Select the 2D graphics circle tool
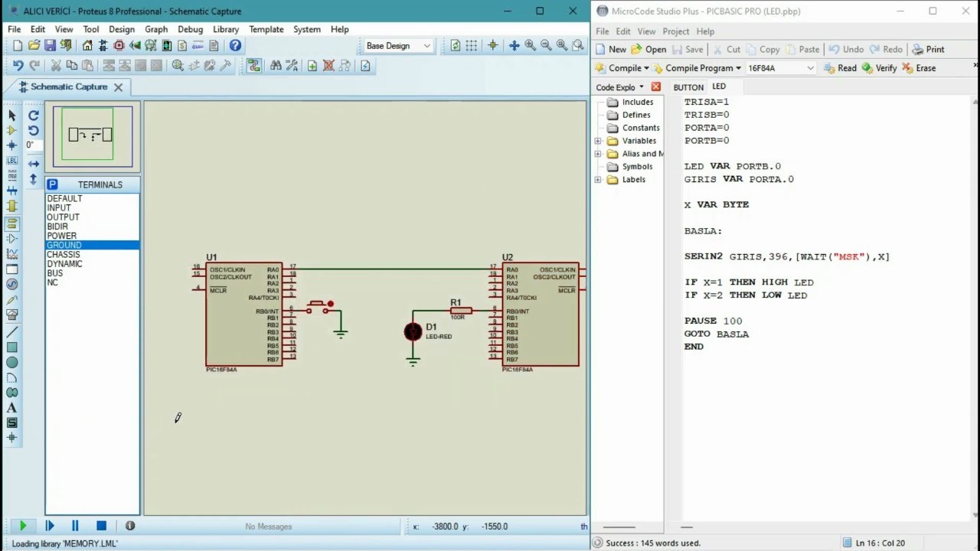Image resolution: width=980 pixels, height=551 pixels. (11, 363)
